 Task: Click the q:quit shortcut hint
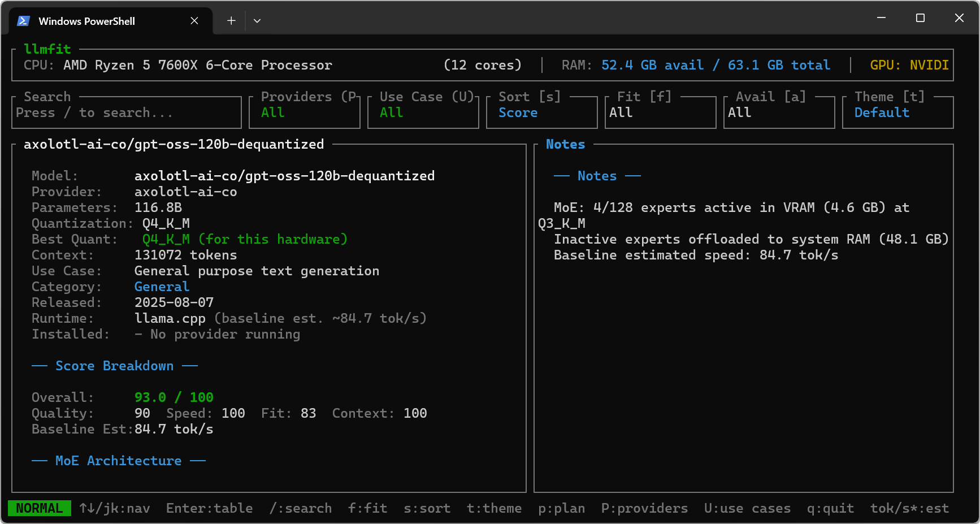click(x=830, y=508)
